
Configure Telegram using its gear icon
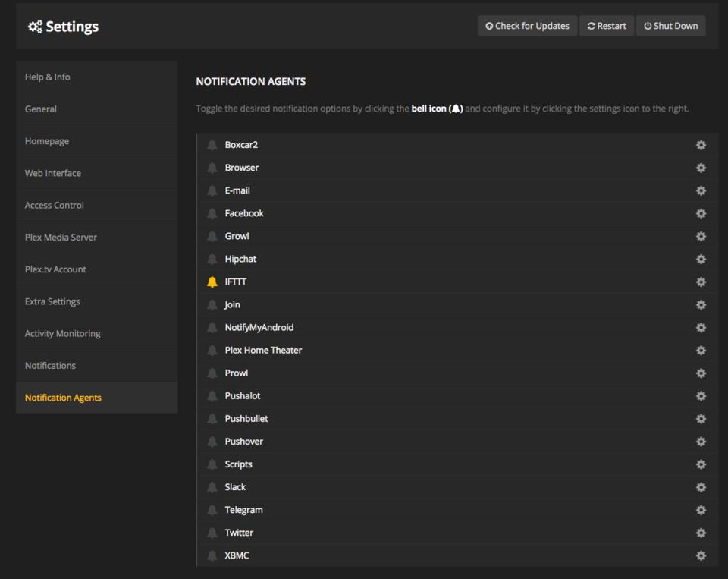coord(701,510)
